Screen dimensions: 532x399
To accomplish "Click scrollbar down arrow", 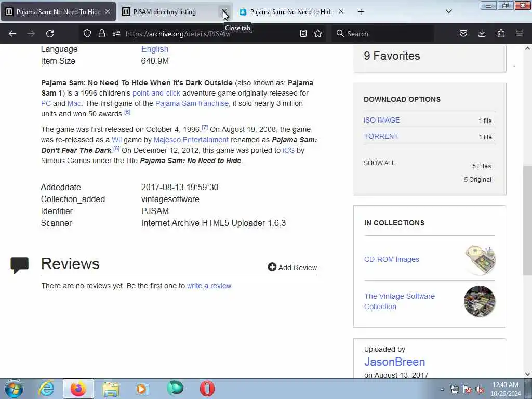I will [527, 374].
